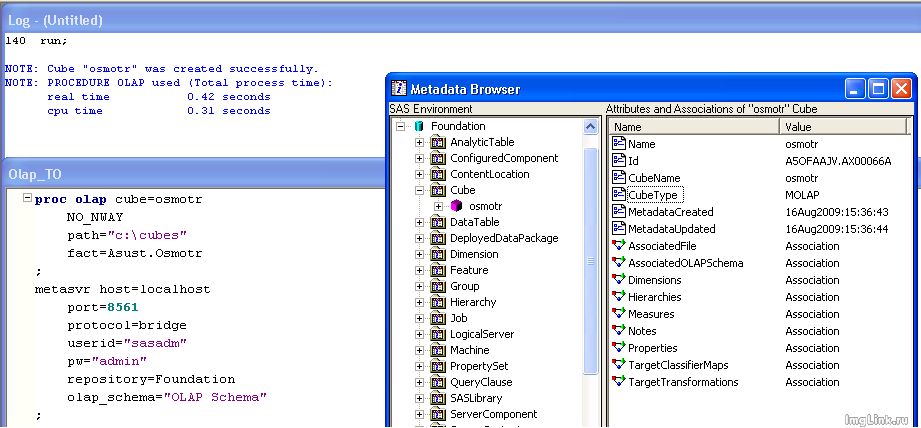Select the LogicalServer tree item
This screenshot has height=428, width=921.
click(481, 334)
